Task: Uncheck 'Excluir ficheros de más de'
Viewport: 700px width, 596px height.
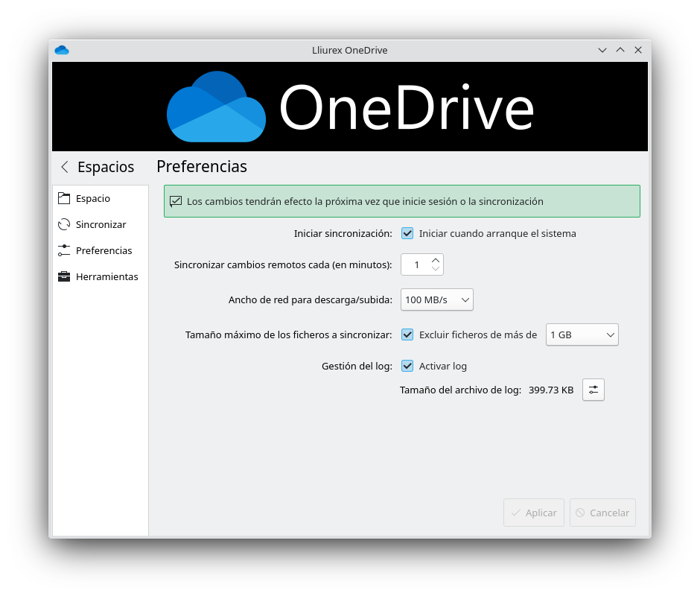Action: click(x=407, y=335)
